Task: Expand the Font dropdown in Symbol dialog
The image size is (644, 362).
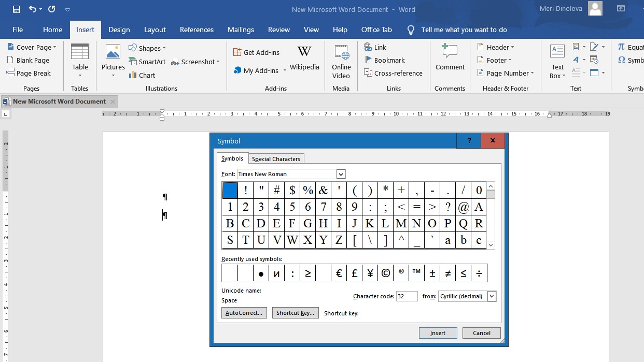Action: click(x=341, y=174)
